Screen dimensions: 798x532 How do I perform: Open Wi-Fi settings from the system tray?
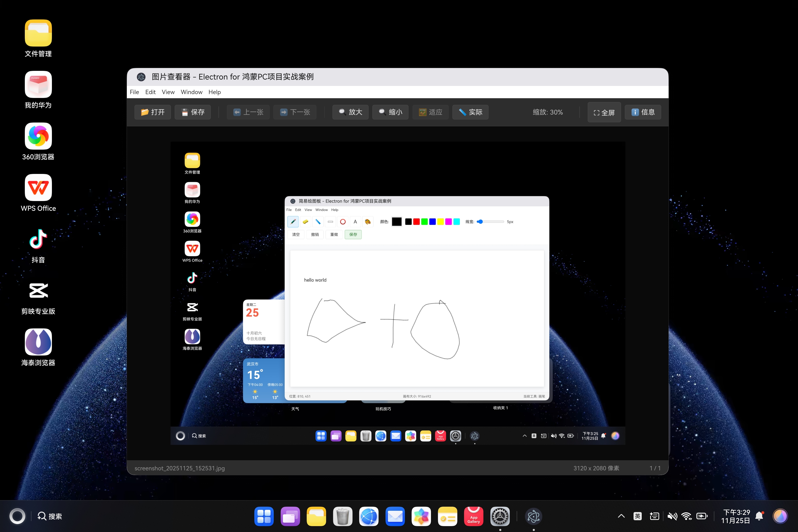(687, 516)
